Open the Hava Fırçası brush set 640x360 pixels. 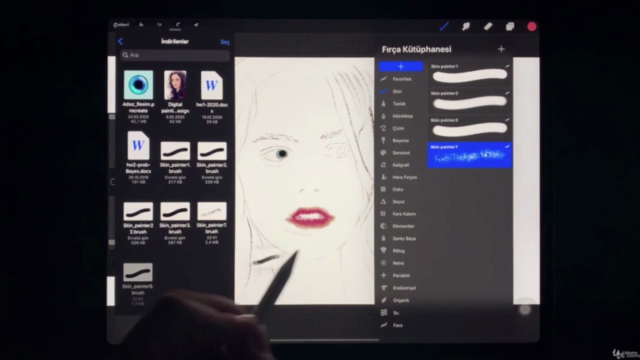pyautogui.click(x=401, y=177)
